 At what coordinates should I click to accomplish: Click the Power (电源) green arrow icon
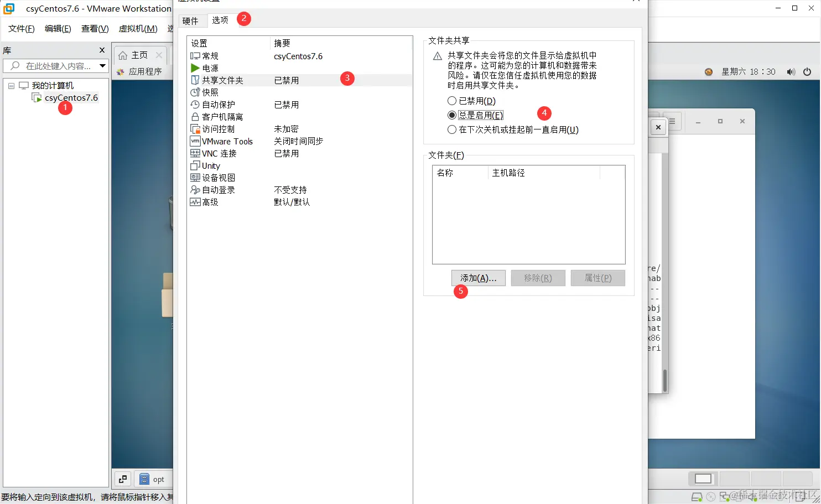pos(195,68)
